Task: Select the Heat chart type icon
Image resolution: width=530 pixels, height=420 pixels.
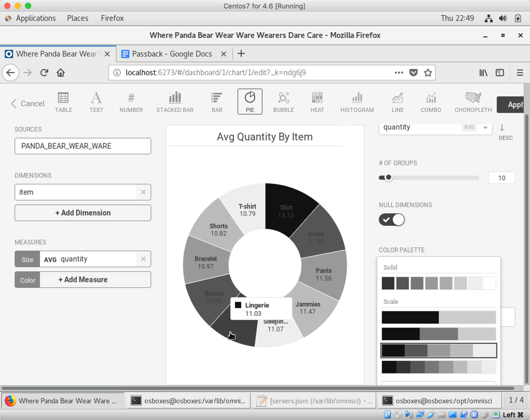Action: point(317,101)
